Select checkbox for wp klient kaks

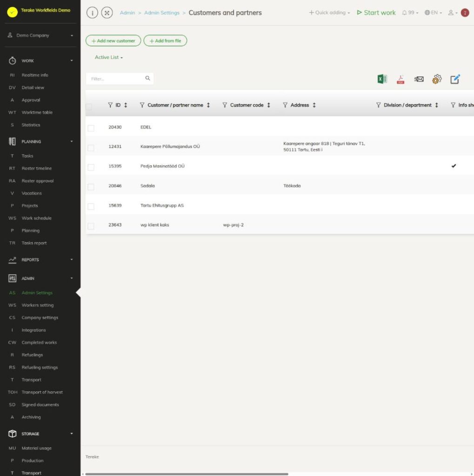point(91,226)
